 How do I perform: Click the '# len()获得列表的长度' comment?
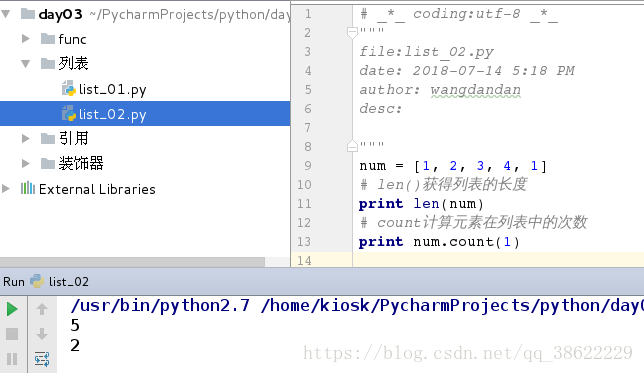tap(443, 184)
